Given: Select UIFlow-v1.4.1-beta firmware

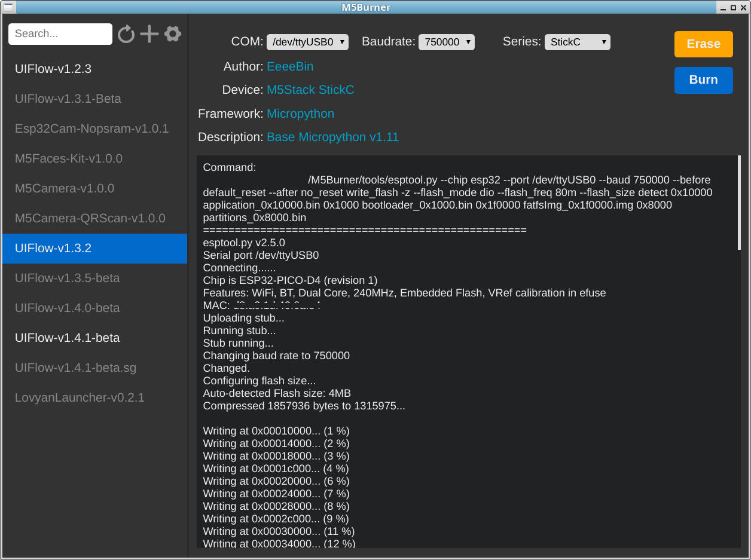Looking at the screenshot, I should [x=94, y=338].
